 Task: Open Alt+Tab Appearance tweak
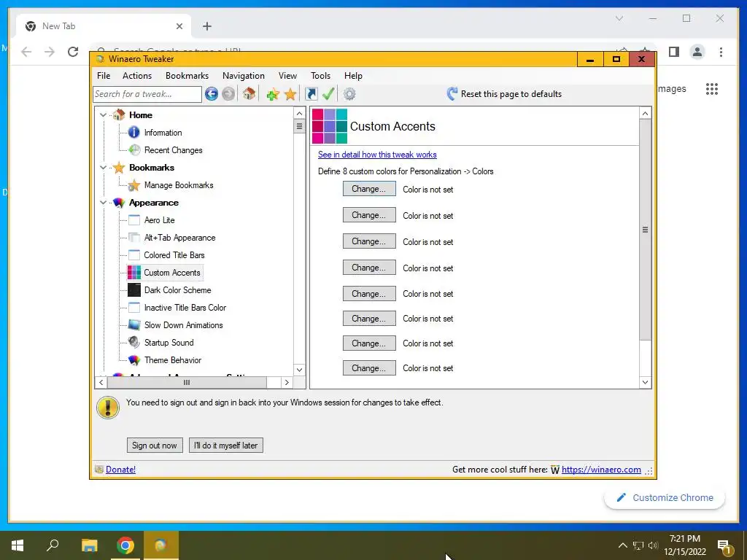pos(179,238)
